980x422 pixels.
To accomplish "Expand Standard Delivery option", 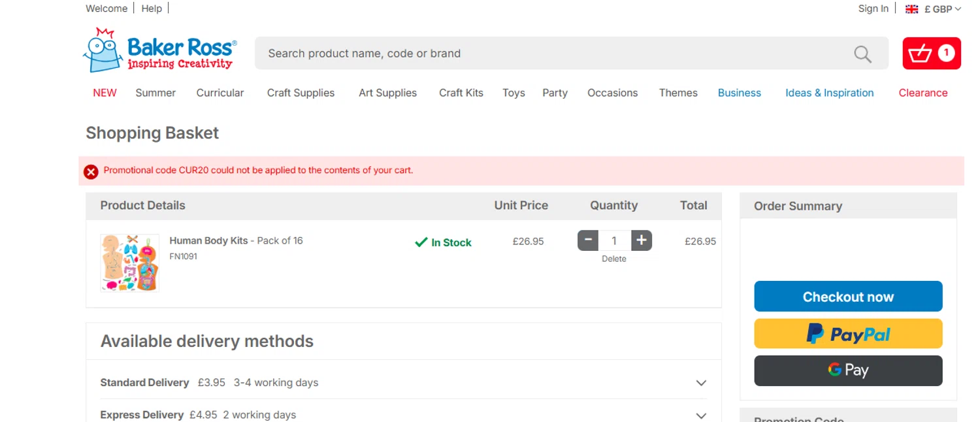I will click(x=701, y=383).
